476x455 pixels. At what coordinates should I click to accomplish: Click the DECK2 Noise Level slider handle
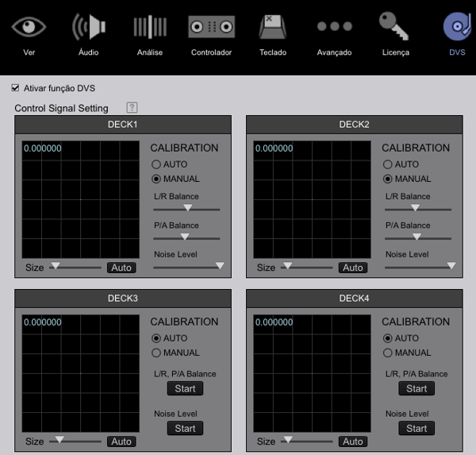point(451,266)
